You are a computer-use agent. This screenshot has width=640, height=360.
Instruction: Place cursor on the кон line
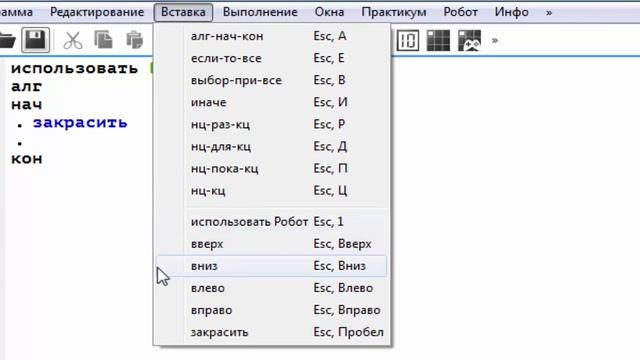click(x=27, y=159)
